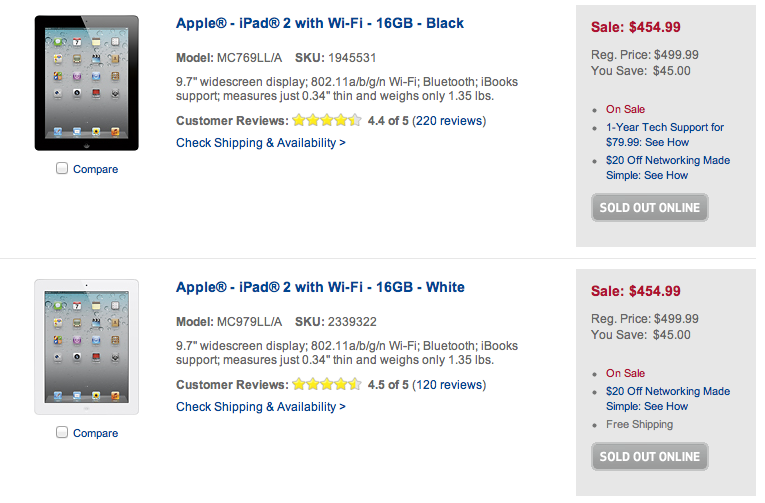Check Compare box under white iPad
Image resolution: width=765 pixels, height=503 pixels.
coord(62,433)
